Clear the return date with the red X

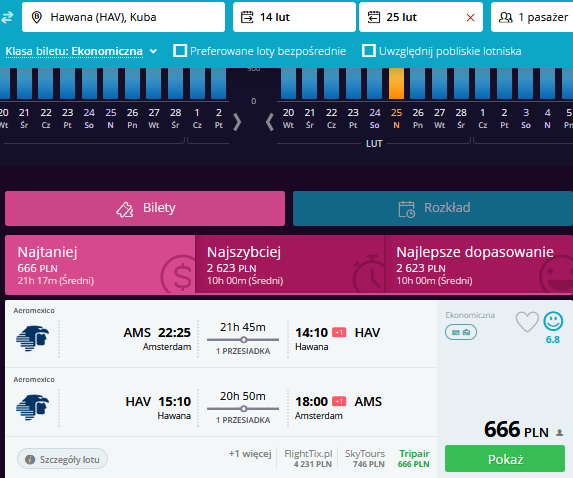470,18
